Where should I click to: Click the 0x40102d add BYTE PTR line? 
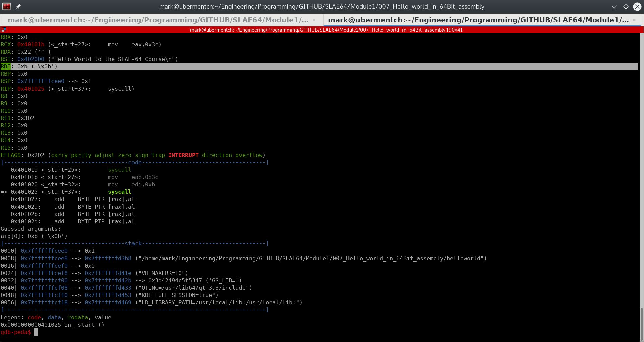(x=73, y=221)
